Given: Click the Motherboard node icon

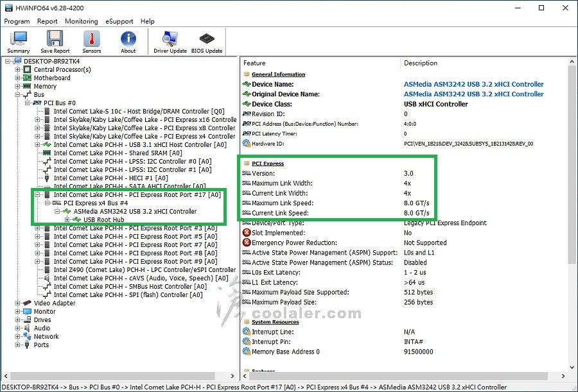Looking at the screenshot, I should click(27, 78).
